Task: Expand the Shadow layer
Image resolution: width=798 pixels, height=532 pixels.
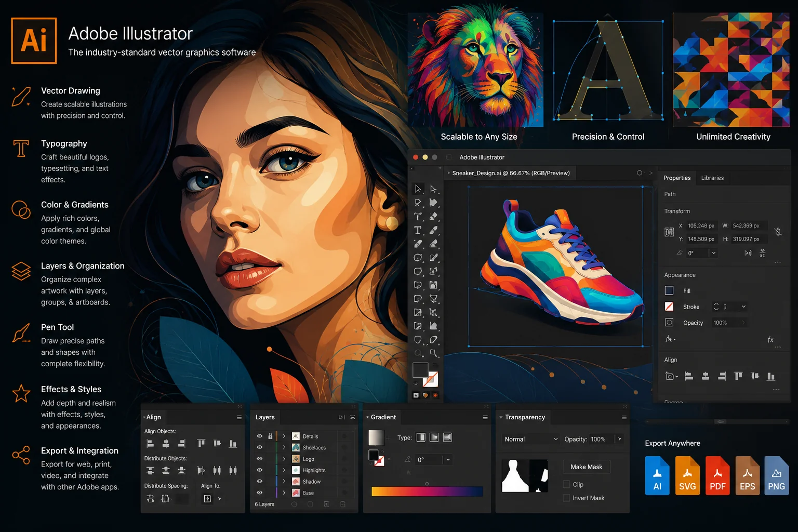Action: click(284, 482)
